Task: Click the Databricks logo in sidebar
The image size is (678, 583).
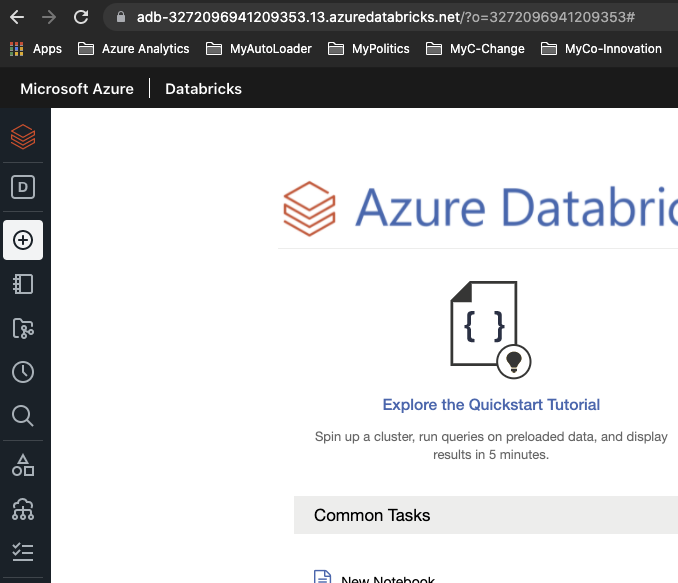Action: point(23,137)
